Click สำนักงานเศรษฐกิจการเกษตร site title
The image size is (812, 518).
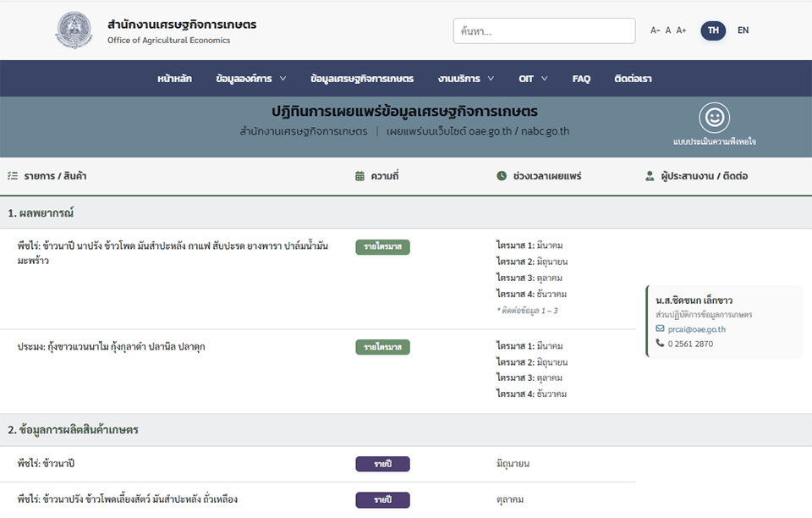182,25
